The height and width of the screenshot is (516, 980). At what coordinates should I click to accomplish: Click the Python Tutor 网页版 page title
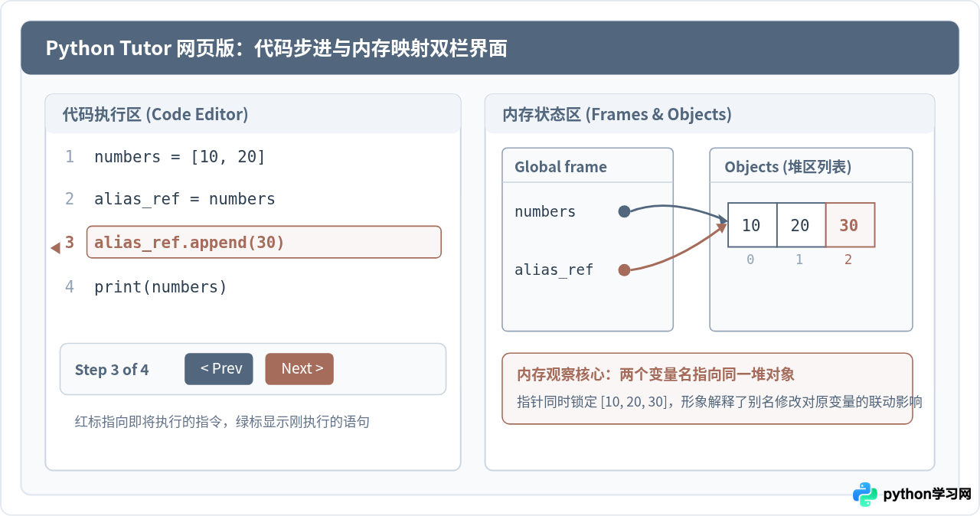[277, 48]
